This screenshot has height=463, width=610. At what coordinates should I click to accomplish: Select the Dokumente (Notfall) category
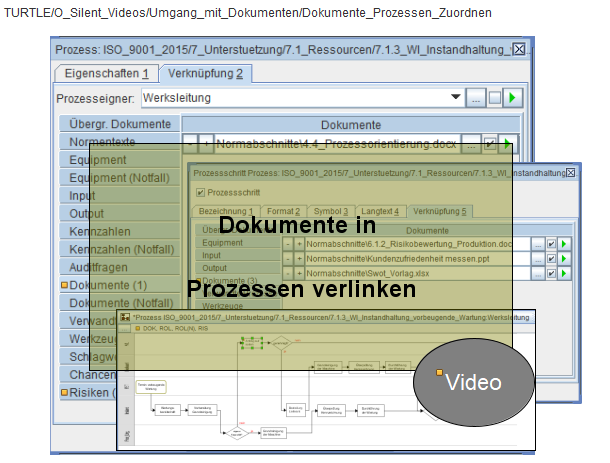[120, 303]
